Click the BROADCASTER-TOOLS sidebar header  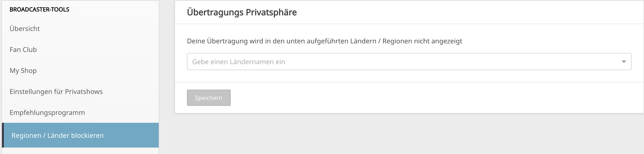click(x=39, y=10)
